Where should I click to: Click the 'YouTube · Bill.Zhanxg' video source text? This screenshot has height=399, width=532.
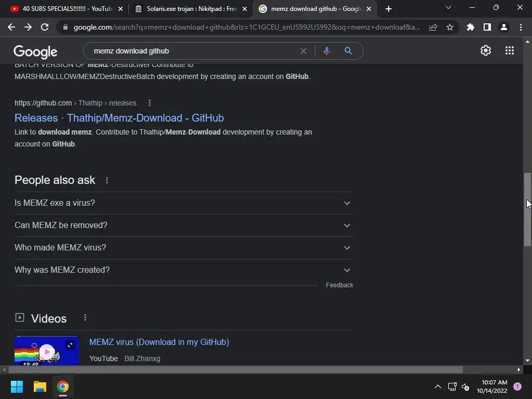point(125,358)
